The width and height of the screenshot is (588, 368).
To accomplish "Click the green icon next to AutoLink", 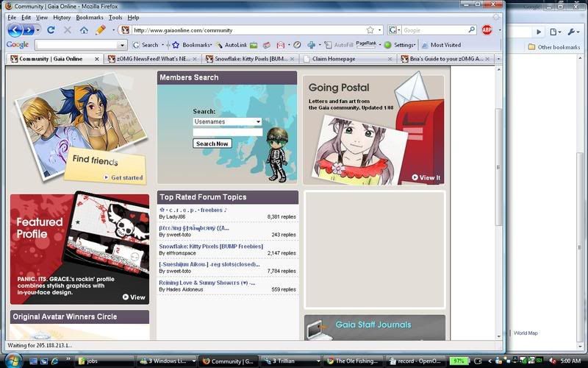I will 254,46.
